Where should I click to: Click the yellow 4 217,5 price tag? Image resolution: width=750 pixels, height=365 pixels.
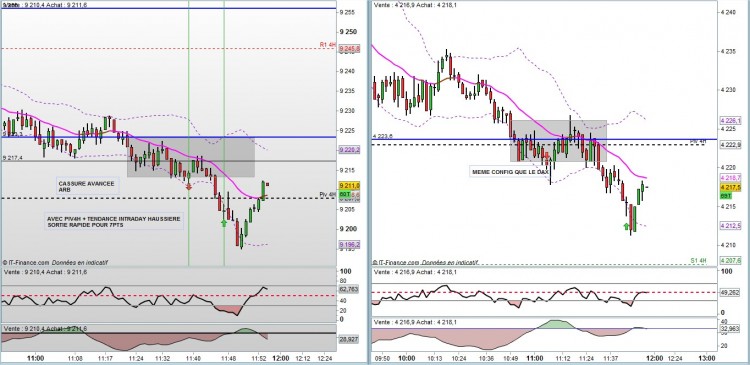coord(730,187)
